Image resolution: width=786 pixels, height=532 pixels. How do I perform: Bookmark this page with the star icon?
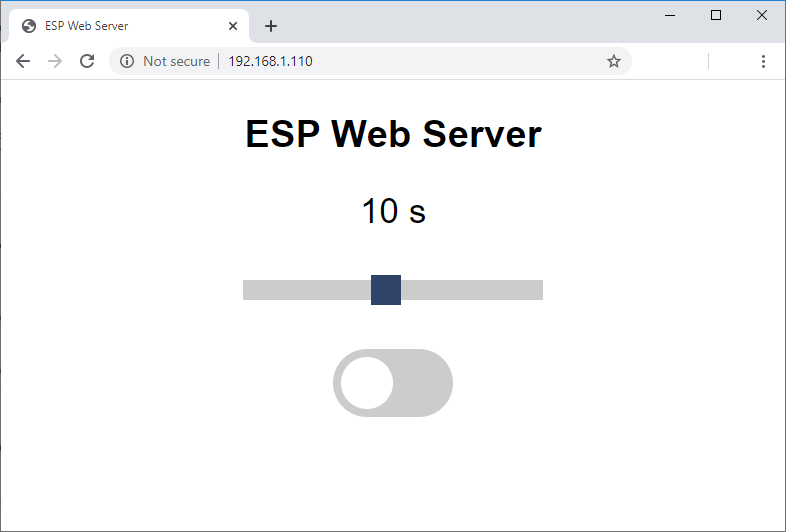[614, 61]
